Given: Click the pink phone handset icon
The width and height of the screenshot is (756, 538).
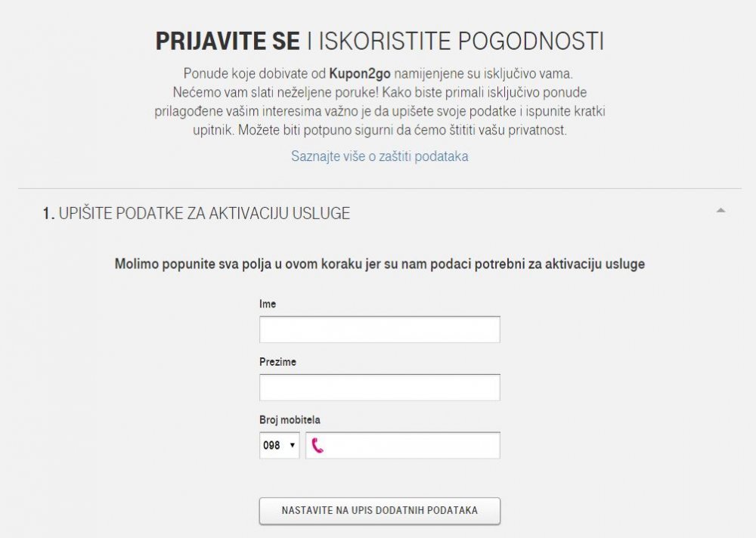Looking at the screenshot, I should pos(318,446).
